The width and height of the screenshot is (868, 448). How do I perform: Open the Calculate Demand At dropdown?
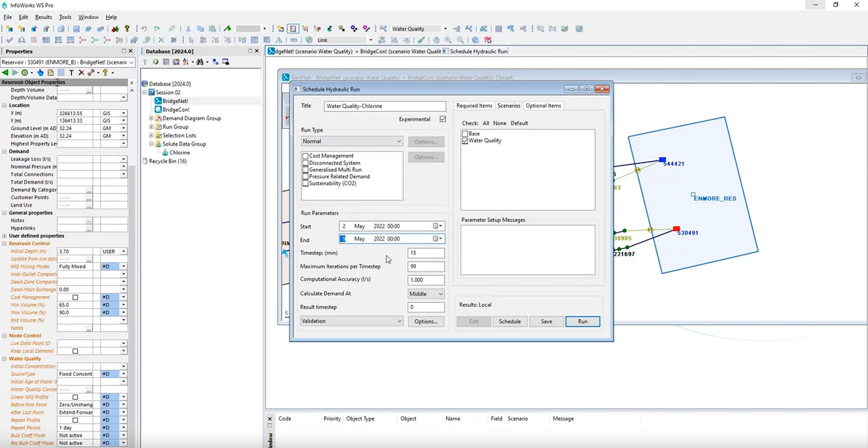tap(426, 294)
